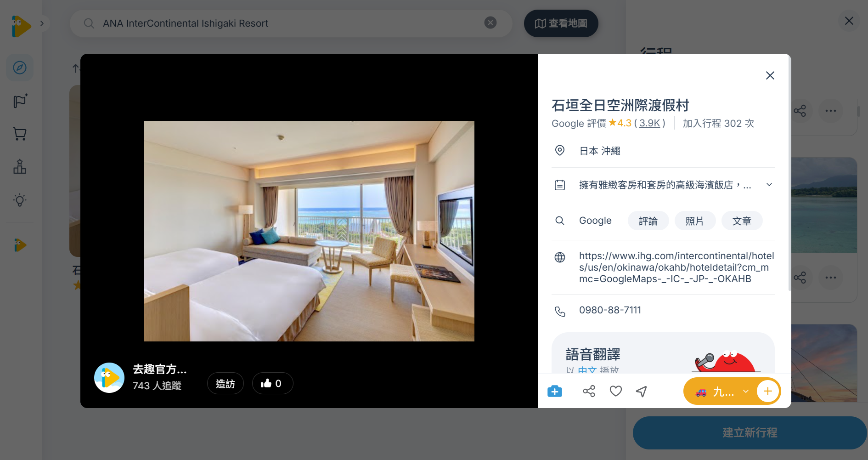Open the sunset bridge itinerary thumbnail
868x460 pixels.
(x=824, y=363)
